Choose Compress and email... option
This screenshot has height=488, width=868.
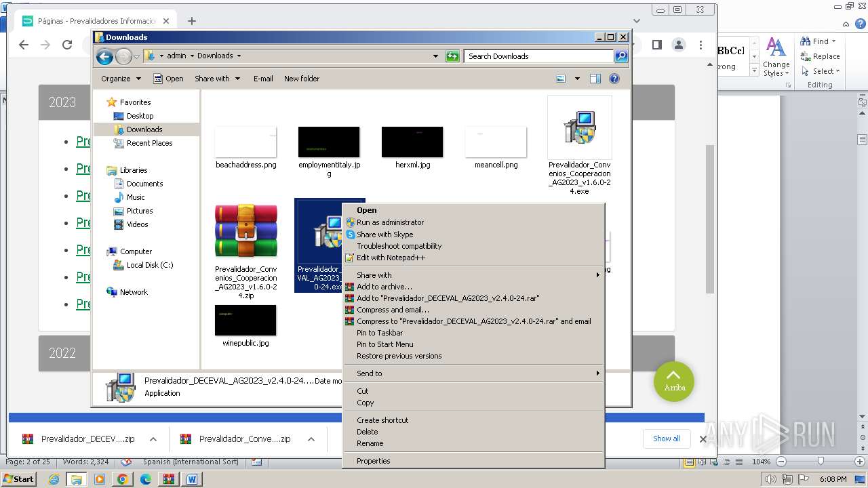(x=473, y=310)
